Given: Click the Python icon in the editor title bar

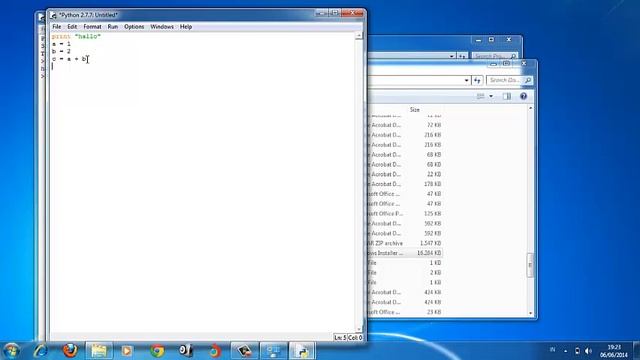Looking at the screenshot, I should pos(53,15).
